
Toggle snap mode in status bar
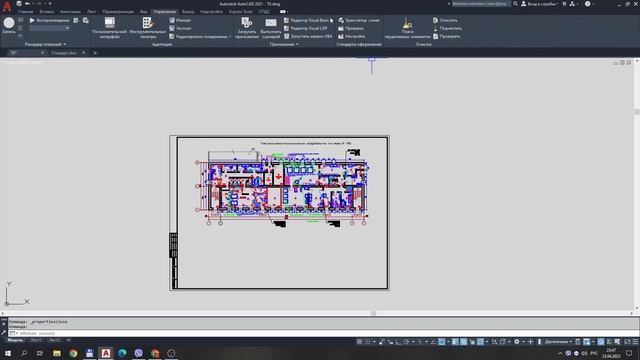(368, 342)
